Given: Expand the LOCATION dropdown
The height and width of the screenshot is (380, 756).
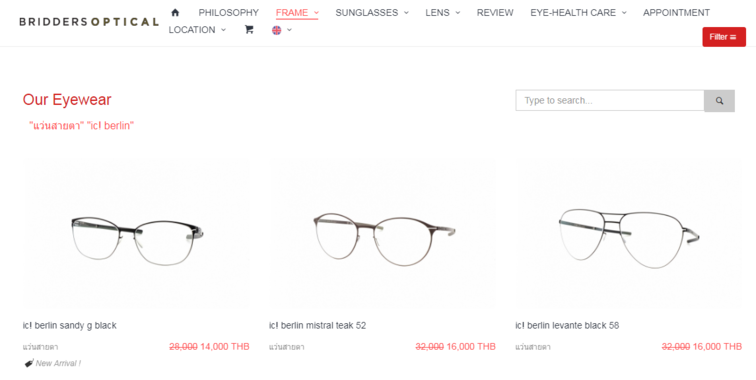Looking at the screenshot, I should 197,30.
